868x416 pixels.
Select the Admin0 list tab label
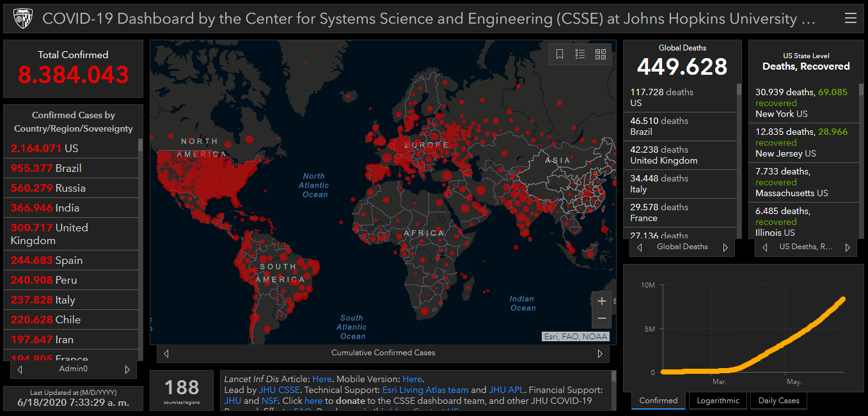pyautogui.click(x=74, y=369)
